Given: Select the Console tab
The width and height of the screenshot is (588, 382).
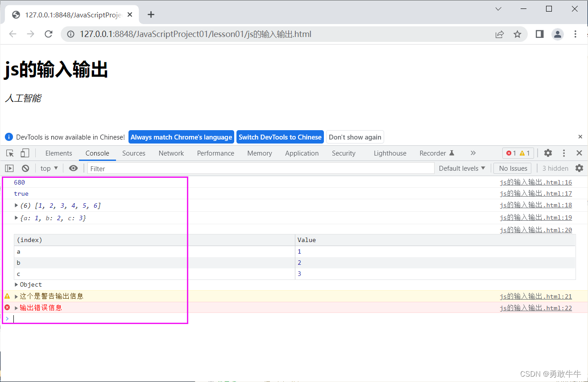Looking at the screenshot, I should point(97,153).
